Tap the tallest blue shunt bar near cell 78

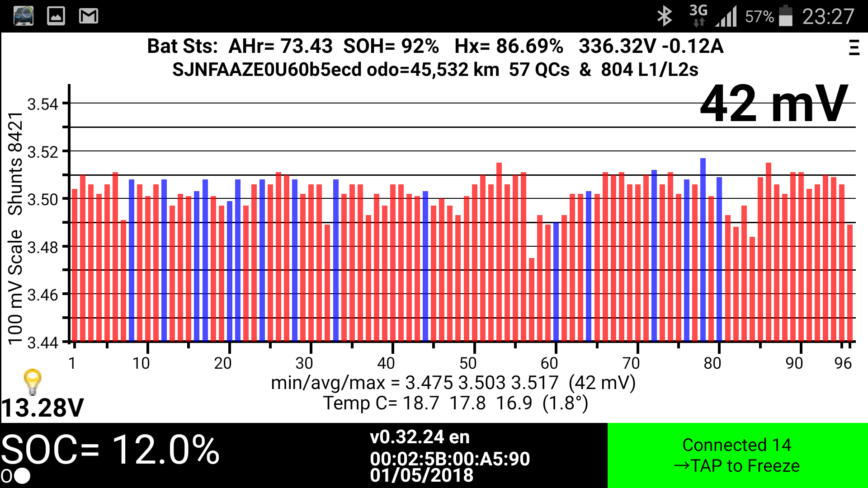(703, 249)
